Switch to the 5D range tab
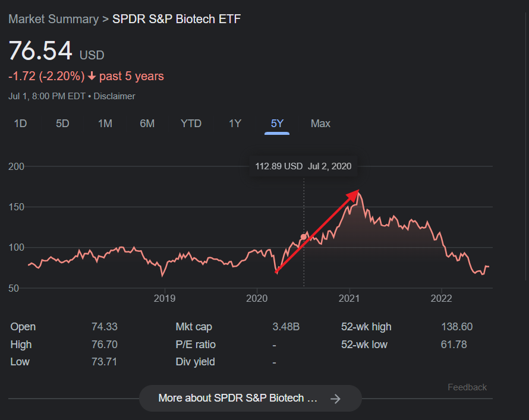This screenshot has width=529, height=420. click(x=62, y=124)
